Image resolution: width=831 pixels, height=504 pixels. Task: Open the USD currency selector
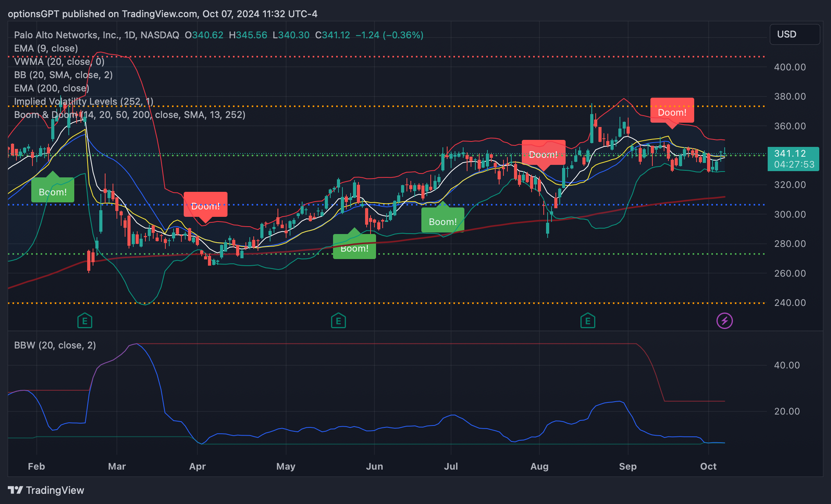tap(795, 34)
